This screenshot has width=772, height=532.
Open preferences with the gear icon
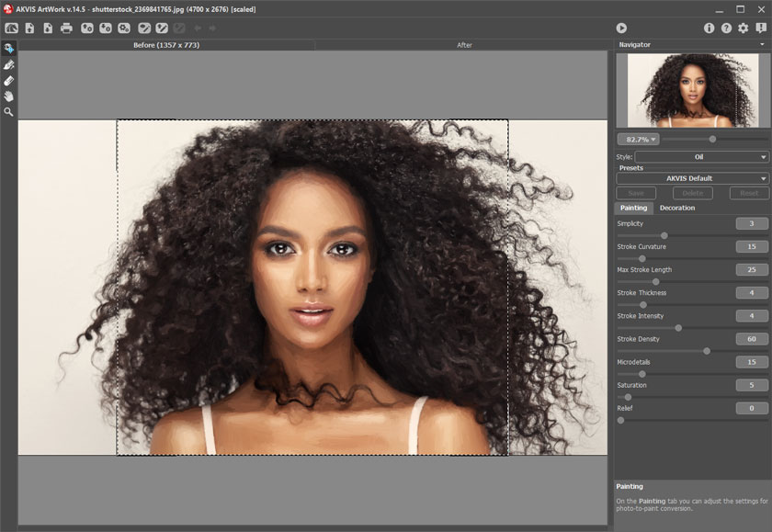coord(744,28)
